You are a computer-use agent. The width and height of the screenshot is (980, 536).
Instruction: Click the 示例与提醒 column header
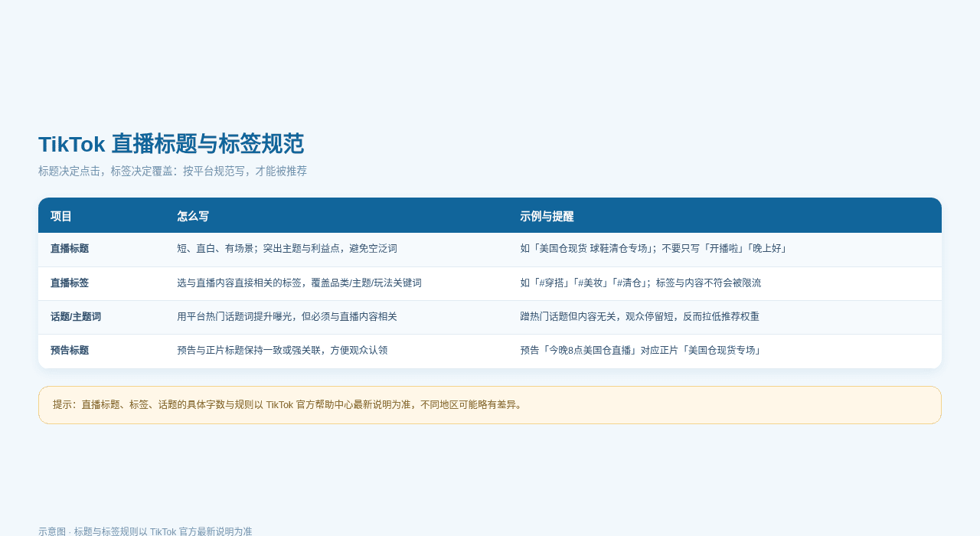pos(547,216)
